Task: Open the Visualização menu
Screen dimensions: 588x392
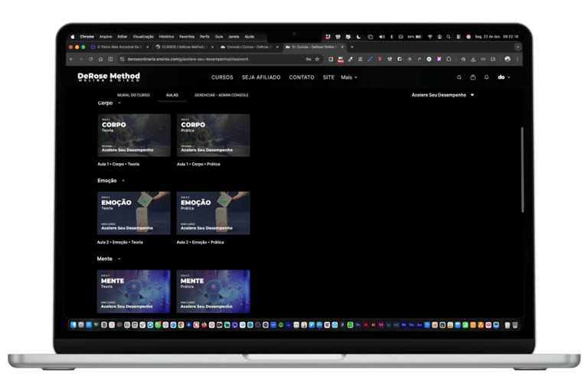Action: point(143,37)
